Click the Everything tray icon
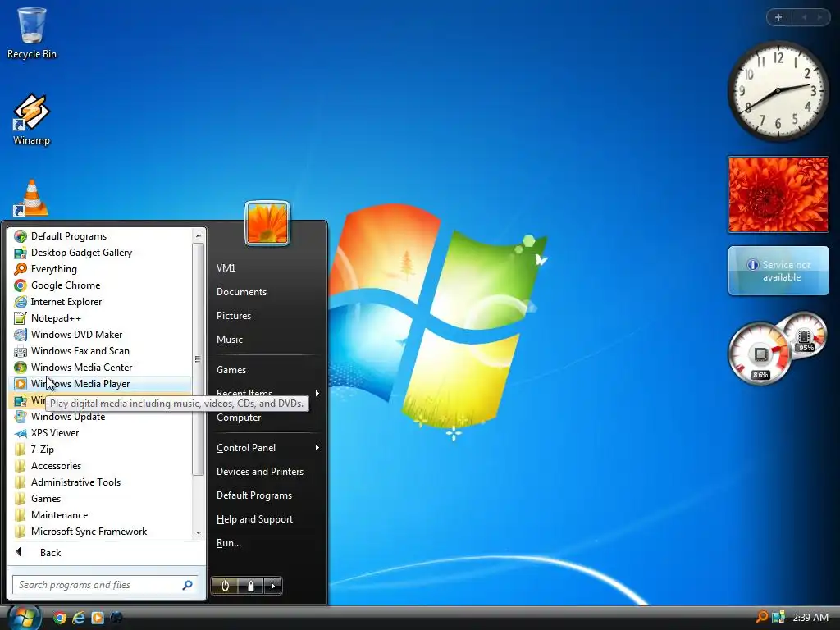Viewport: 840px width, 630px height. point(761,617)
